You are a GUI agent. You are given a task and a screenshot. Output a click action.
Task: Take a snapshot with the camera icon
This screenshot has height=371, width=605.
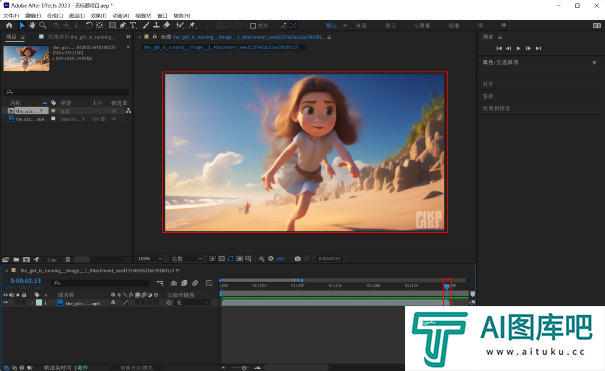(x=297, y=258)
